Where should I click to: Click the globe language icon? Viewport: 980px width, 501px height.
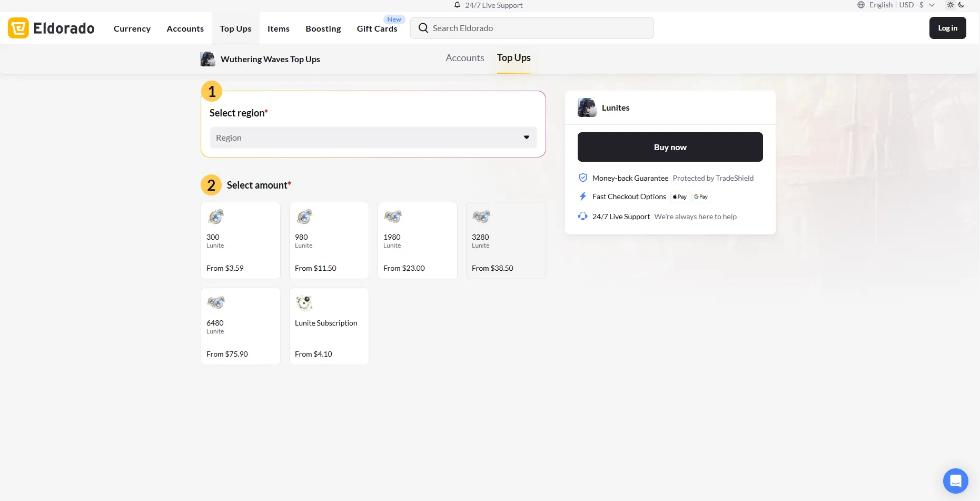861,5
